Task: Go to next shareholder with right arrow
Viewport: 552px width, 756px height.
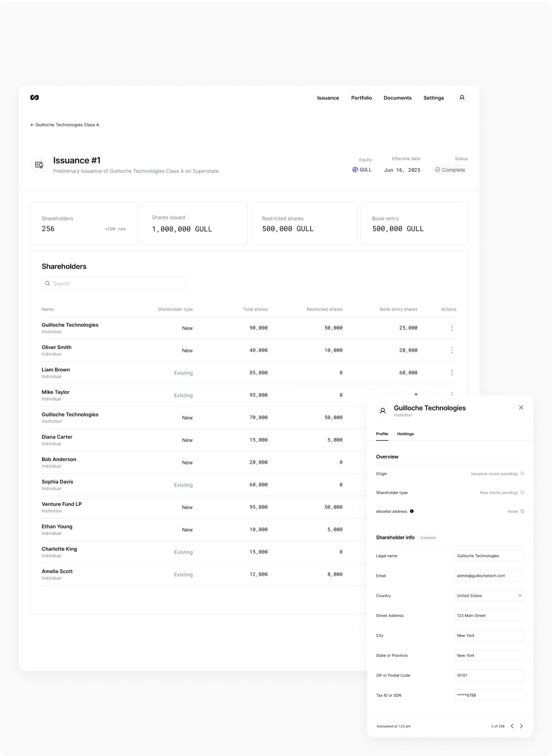Action: tap(521, 726)
